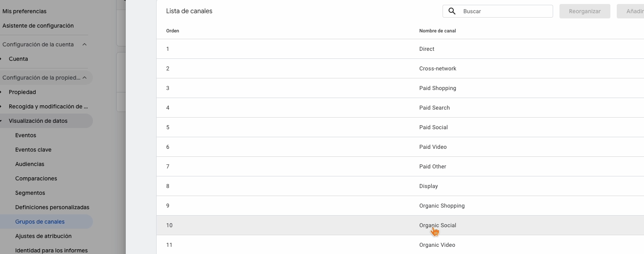Go to Eventos clave
This screenshot has width=644, height=254.
pos(33,150)
